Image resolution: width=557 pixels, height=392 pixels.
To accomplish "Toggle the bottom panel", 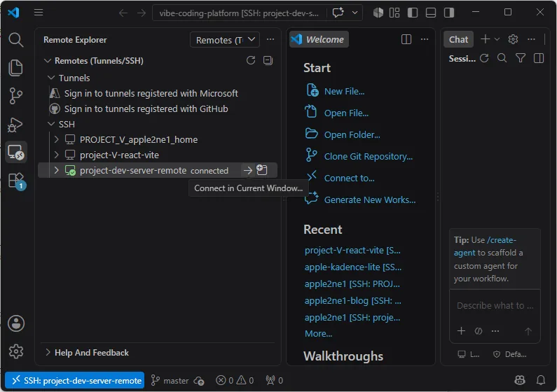I will click(x=431, y=13).
